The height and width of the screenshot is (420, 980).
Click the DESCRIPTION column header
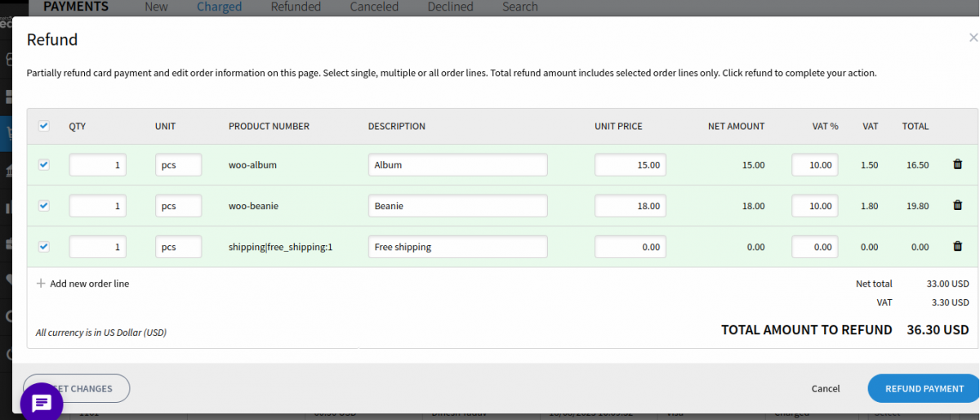point(397,127)
